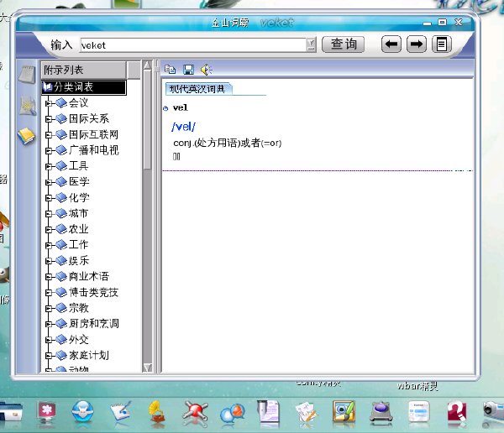Viewport: 504px width, 433px height.
Task: Open the document writer dock icon
Action: [269, 411]
